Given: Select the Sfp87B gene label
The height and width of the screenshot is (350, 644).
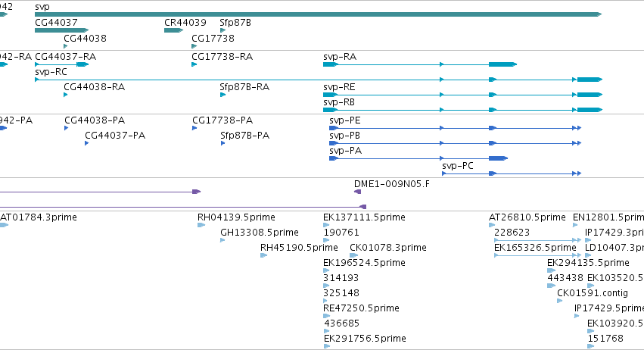Looking at the screenshot, I should tap(235, 23).
